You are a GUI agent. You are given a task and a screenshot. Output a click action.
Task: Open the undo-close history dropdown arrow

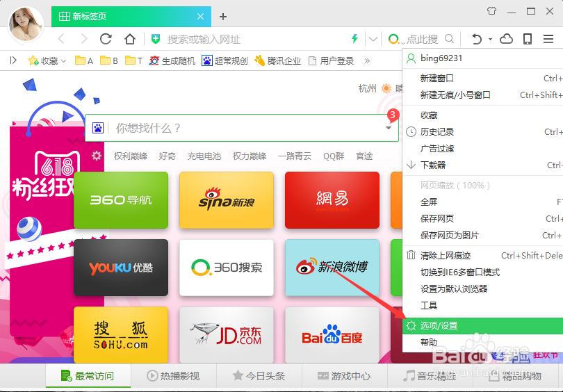(490, 39)
